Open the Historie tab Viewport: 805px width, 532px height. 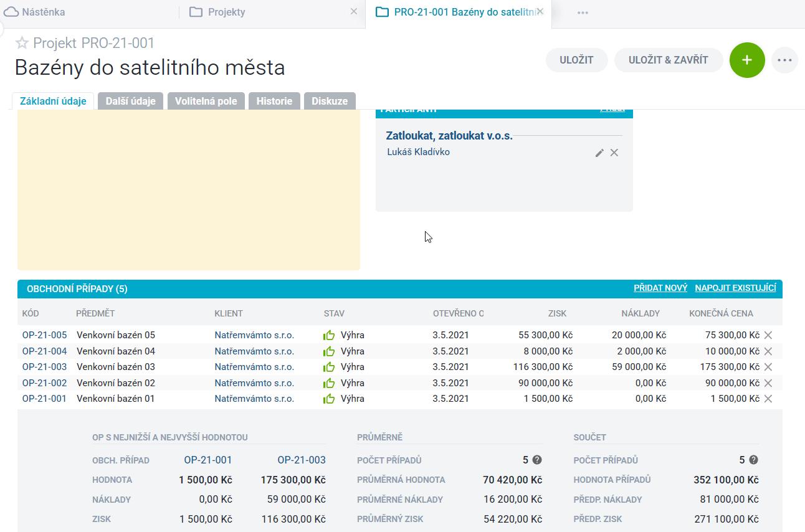pos(274,101)
